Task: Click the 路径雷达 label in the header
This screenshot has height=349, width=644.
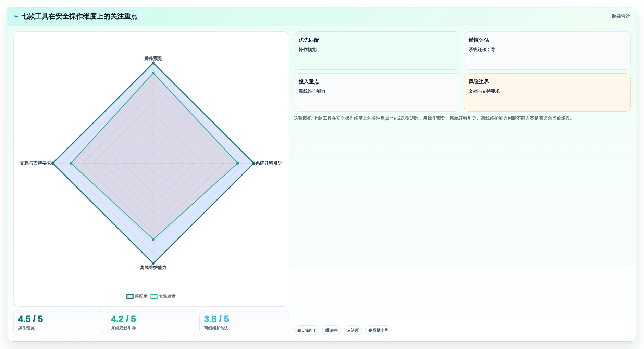Action: [x=621, y=16]
